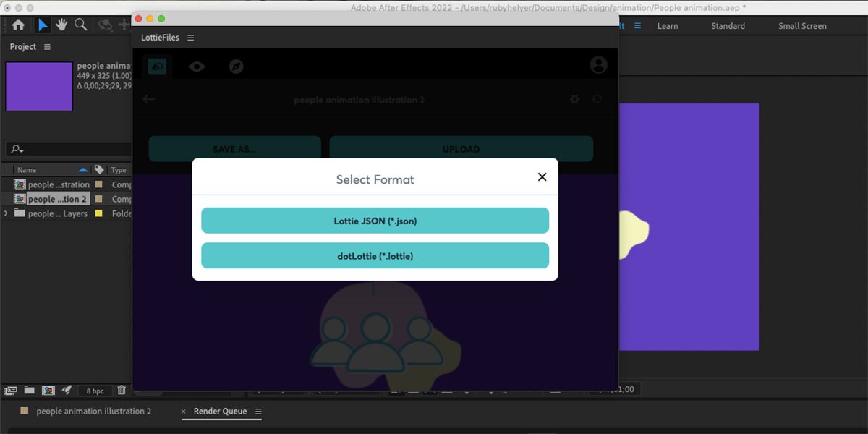Click the SAVE AS... button
The height and width of the screenshot is (434, 868).
(x=234, y=149)
